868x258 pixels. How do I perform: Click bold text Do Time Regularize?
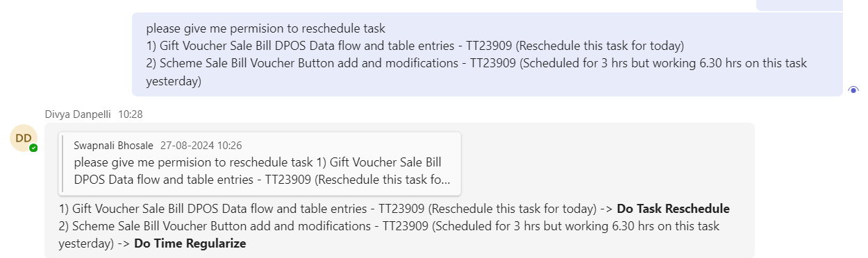pos(190,243)
